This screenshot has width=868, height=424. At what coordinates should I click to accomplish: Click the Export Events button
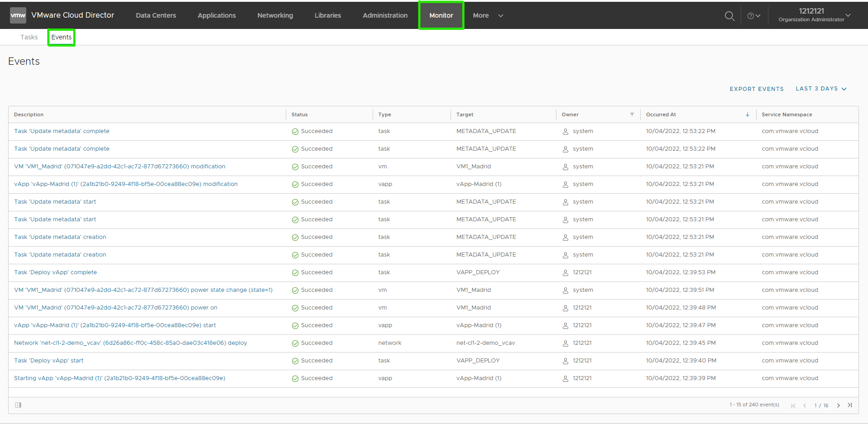point(757,89)
